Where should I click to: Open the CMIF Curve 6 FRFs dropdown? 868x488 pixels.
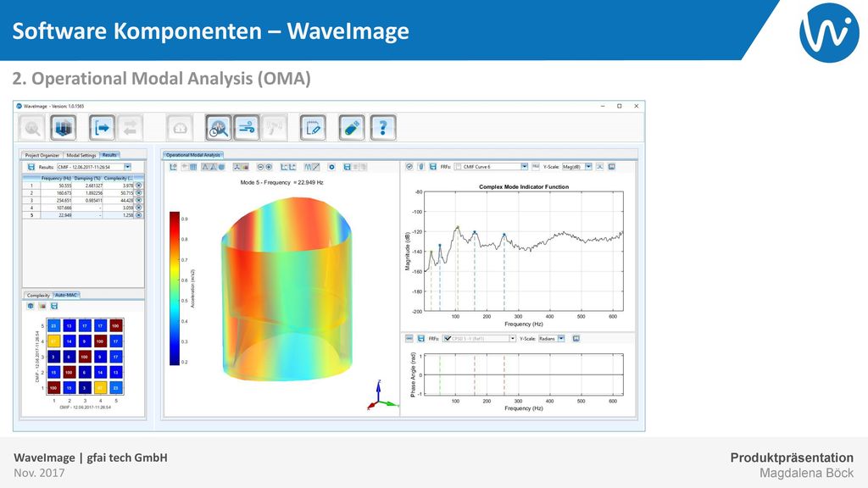pyautogui.click(x=524, y=167)
